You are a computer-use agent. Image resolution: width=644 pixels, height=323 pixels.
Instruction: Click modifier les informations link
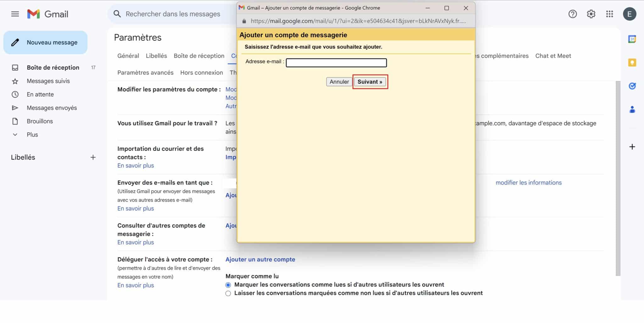(528, 183)
